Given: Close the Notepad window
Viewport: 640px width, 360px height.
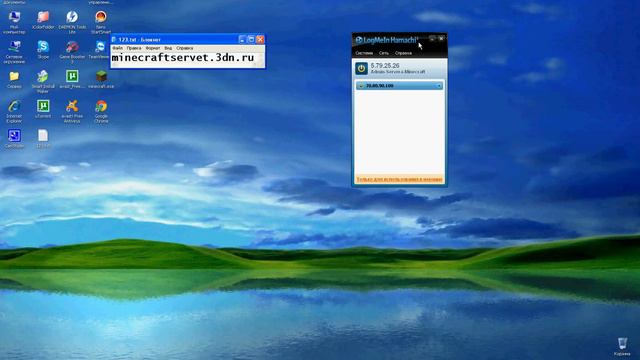Looking at the screenshot, I should (260, 40).
